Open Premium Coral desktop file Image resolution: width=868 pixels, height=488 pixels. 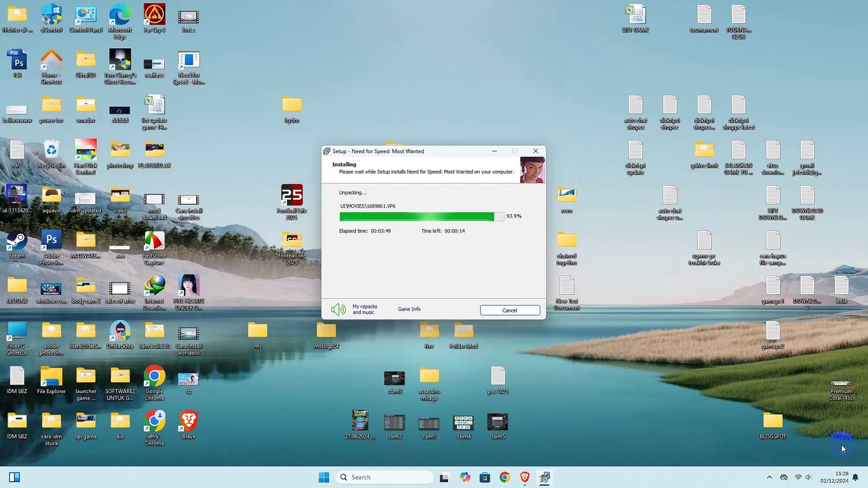842,390
